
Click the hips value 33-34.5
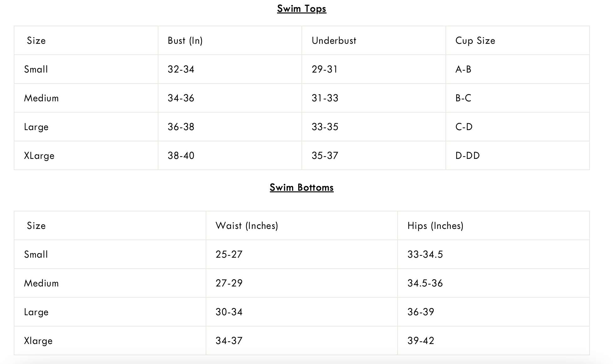(425, 255)
